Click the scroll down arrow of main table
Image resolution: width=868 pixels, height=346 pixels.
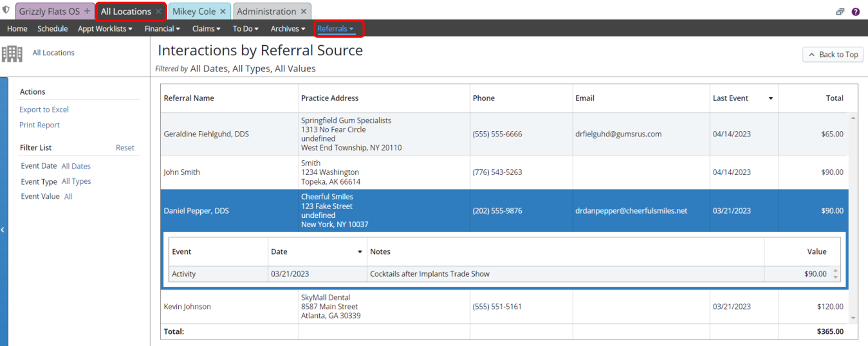(853, 318)
